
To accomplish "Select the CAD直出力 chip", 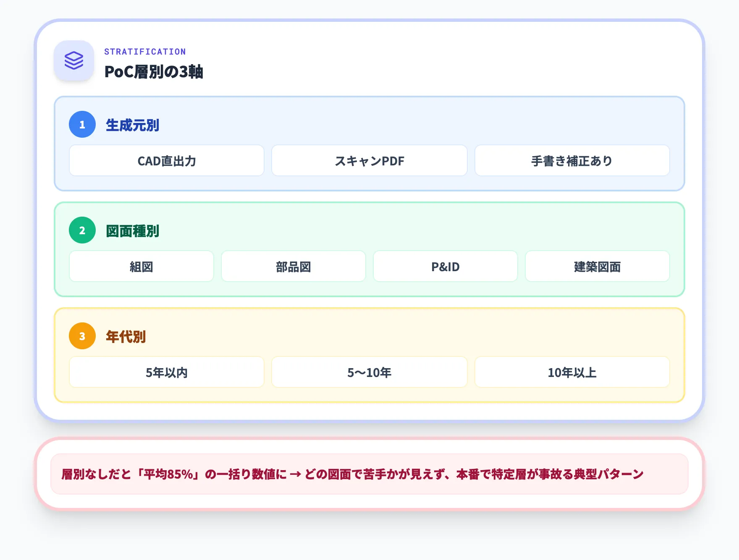I will coord(166,160).
